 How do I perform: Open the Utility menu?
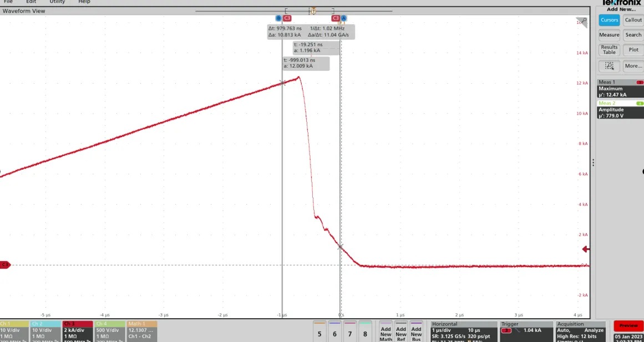[x=57, y=2]
